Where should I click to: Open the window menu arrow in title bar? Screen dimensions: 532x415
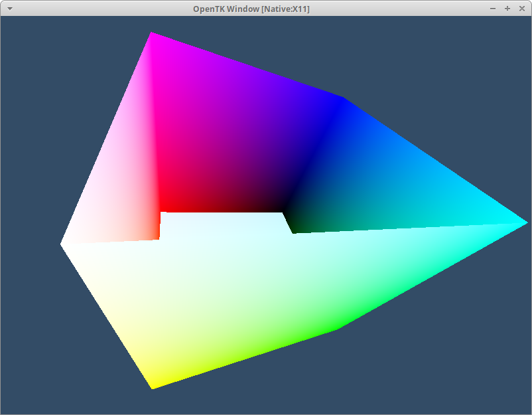10,9
